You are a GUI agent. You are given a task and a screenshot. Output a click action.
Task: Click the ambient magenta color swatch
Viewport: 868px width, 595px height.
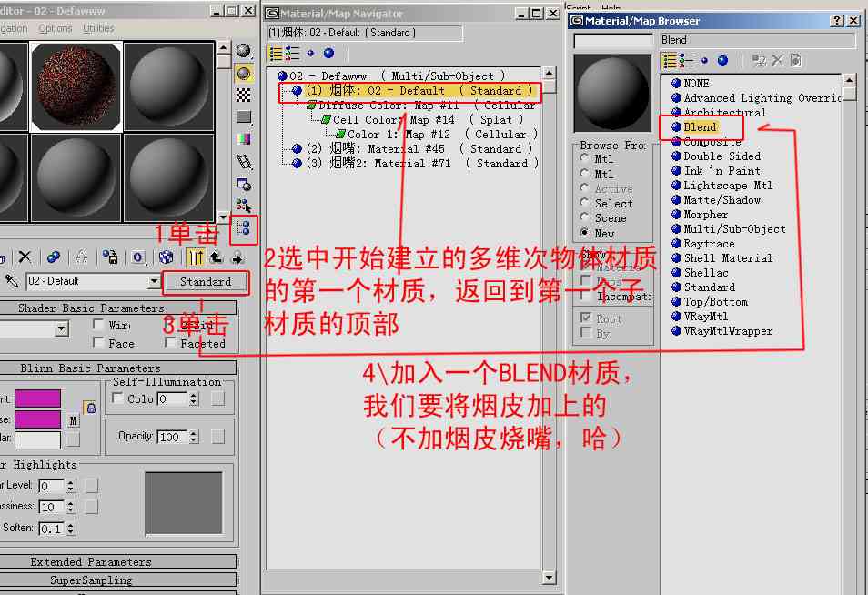click(37, 398)
